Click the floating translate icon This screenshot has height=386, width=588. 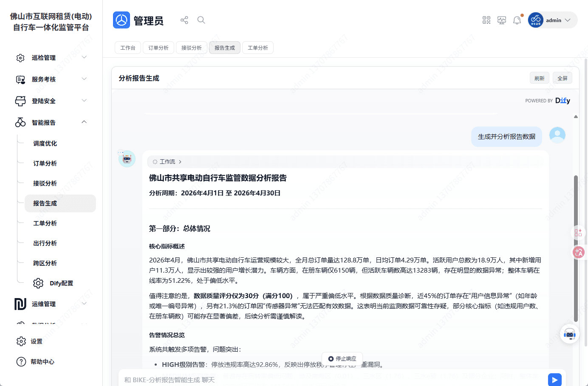579,252
